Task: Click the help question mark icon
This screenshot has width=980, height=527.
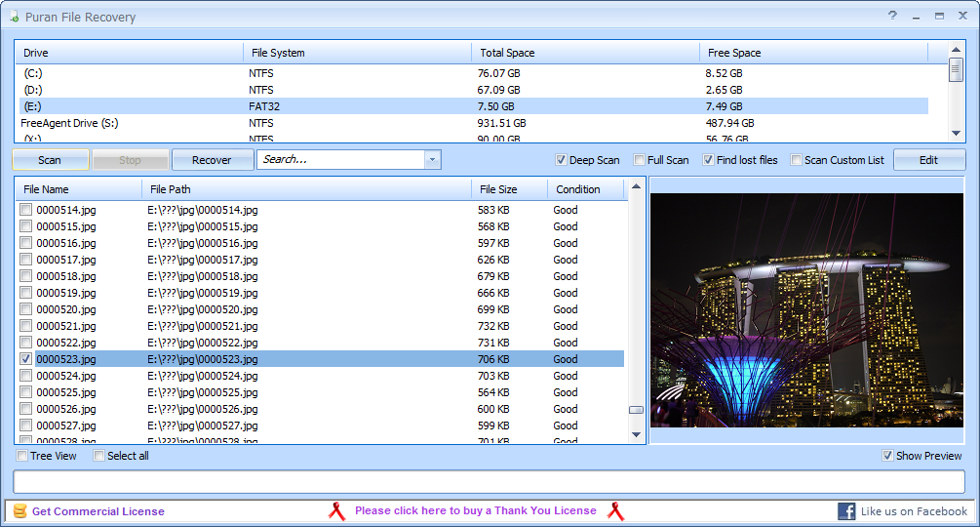Action: point(892,16)
